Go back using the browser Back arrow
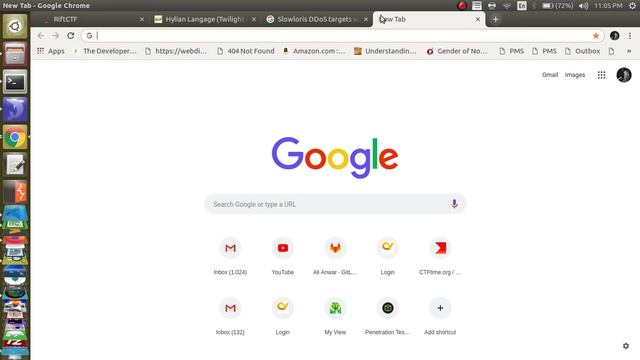Viewport: 640px width, 360px height. pos(40,36)
